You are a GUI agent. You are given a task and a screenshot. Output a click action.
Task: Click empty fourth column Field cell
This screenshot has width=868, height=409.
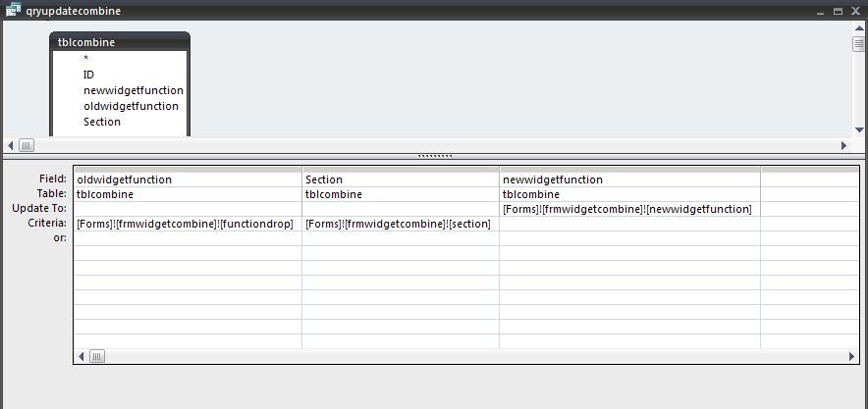pos(810,179)
